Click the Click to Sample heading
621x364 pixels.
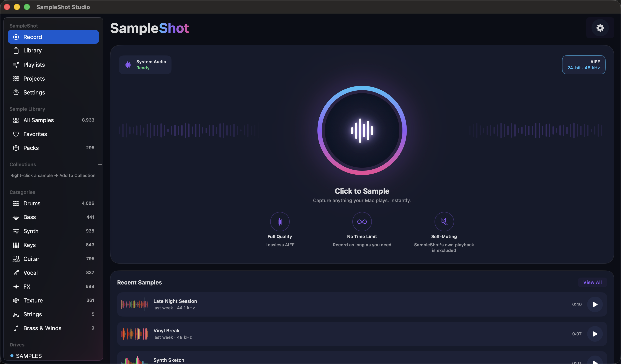tap(362, 191)
